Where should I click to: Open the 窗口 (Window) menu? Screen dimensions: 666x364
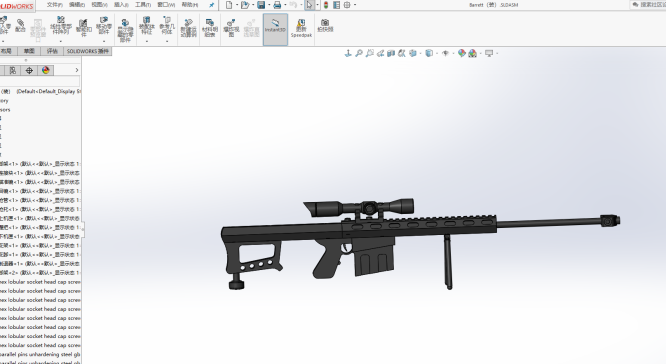166,5
